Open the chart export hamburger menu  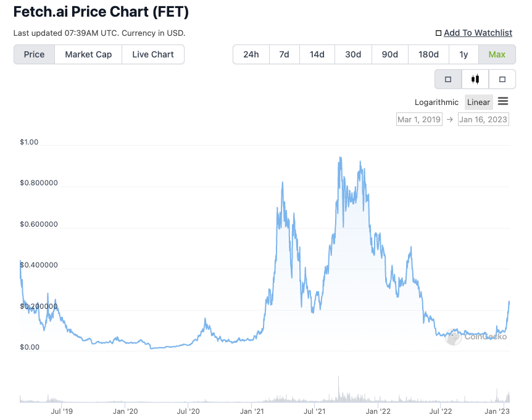(x=503, y=102)
